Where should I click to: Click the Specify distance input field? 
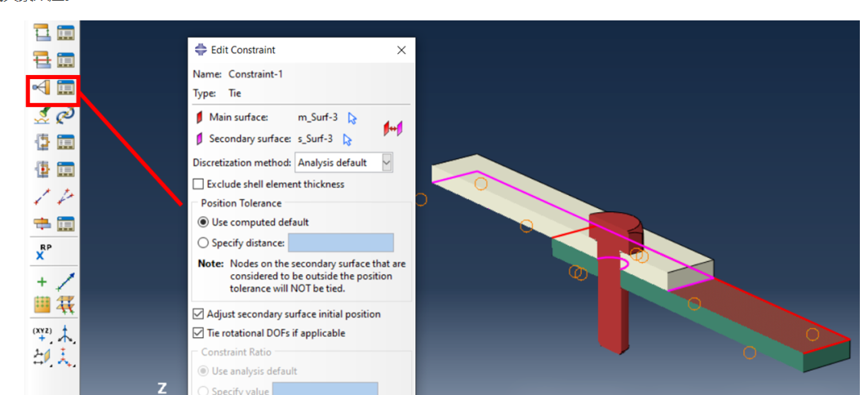[x=340, y=242]
